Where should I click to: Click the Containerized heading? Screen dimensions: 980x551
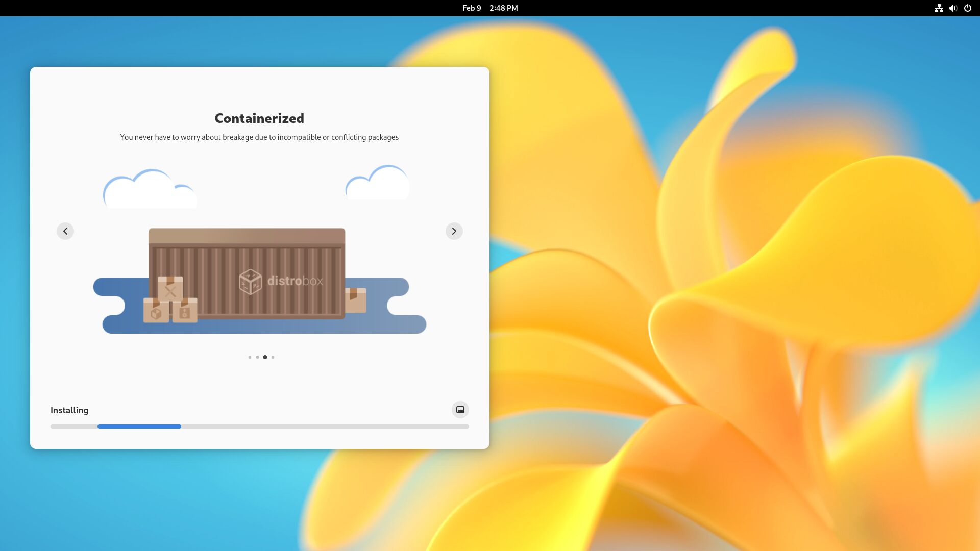coord(259,118)
